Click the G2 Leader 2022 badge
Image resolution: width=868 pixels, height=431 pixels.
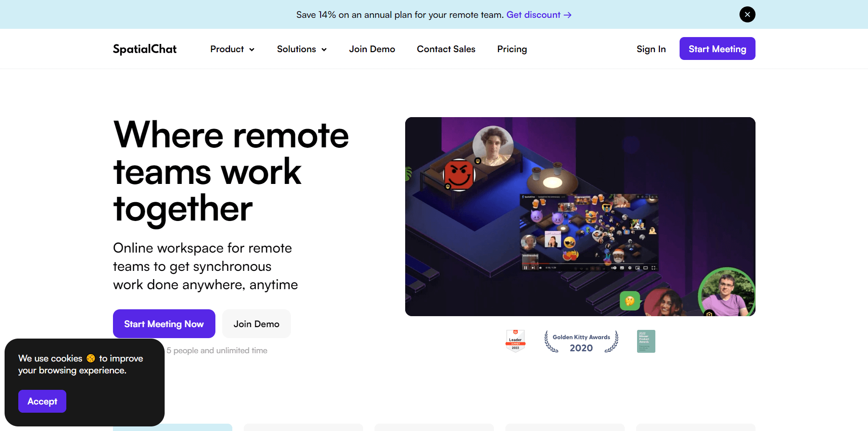(515, 341)
